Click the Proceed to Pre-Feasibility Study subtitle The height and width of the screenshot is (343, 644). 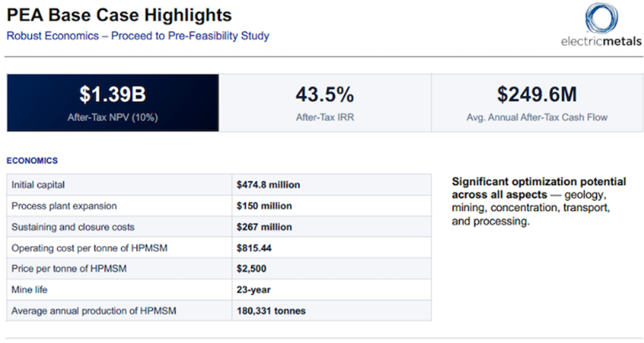[137, 36]
